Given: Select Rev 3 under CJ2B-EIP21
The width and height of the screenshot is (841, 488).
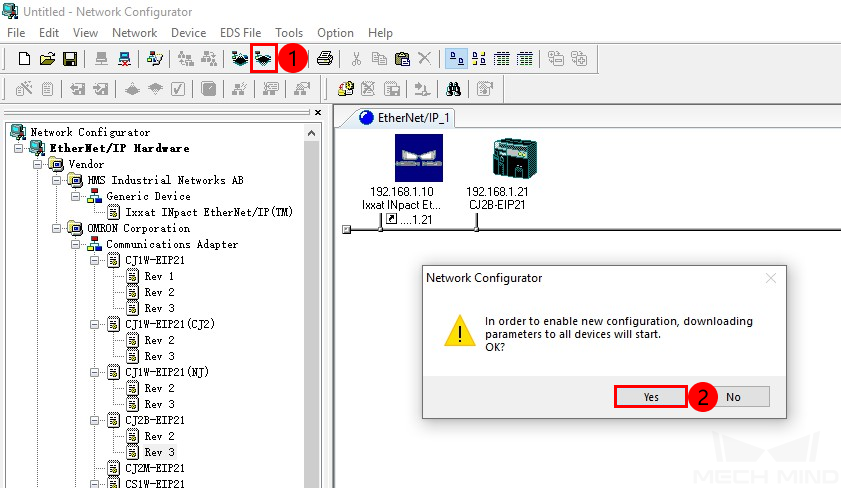Looking at the screenshot, I should pyautogui.click(x=159, y=452).
